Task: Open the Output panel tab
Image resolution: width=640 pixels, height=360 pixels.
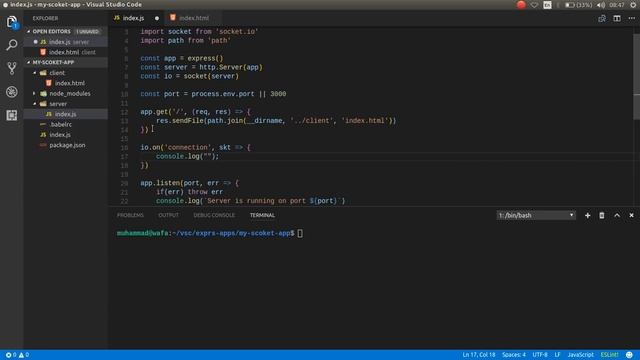Action: click(x=168, y=215)
